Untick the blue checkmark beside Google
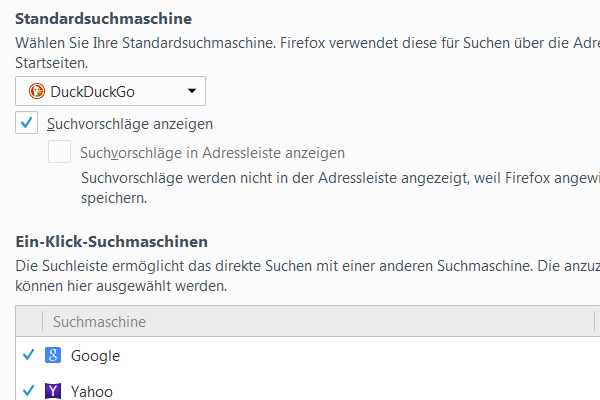The image size is (600, 400). coord(28,355)
